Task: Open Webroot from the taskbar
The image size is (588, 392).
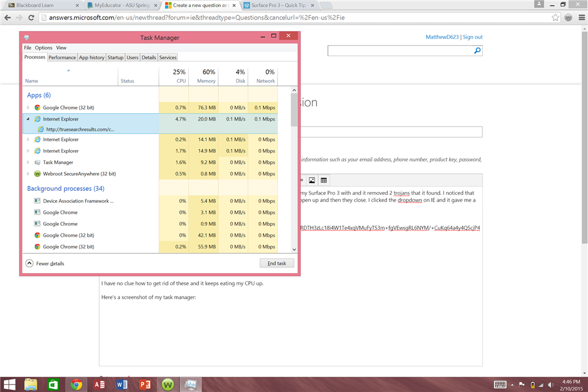Action: pyautogui.click(x=168, y=385)
